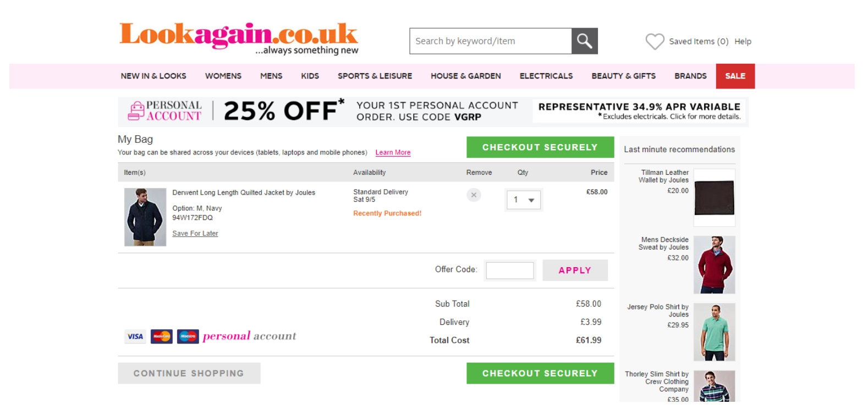Click the CONTINUE SHOPPING button
Viewport: 868px width, 415px height.
(x=189, y=373)
